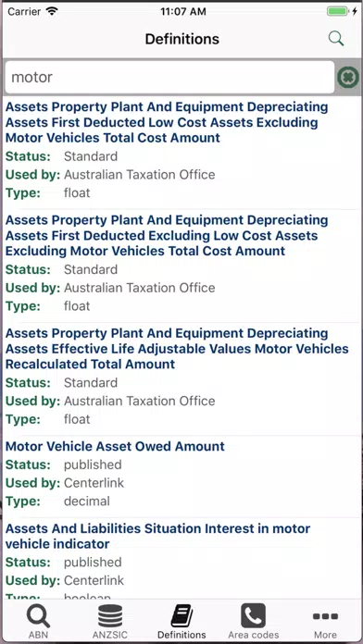Tap the decimal type of Motor Vehicle Asset
Viewport: 363px width, 644px height.
tap(87, 502)
